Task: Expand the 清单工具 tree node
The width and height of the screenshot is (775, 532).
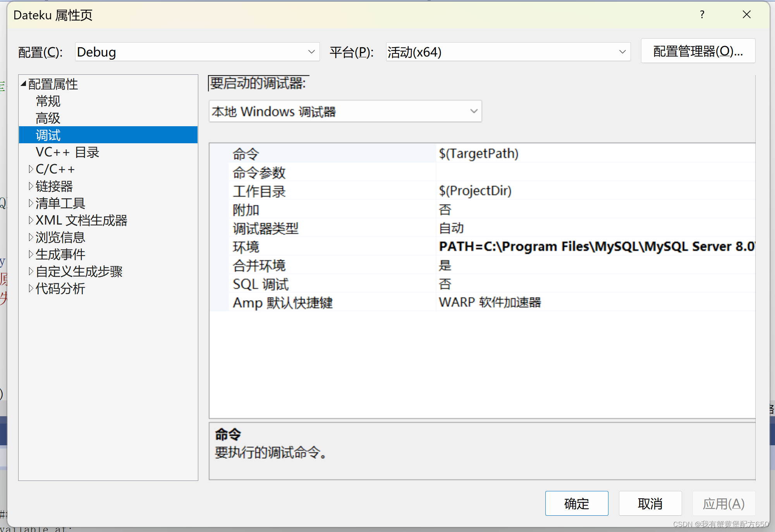Action: point(31,203)
